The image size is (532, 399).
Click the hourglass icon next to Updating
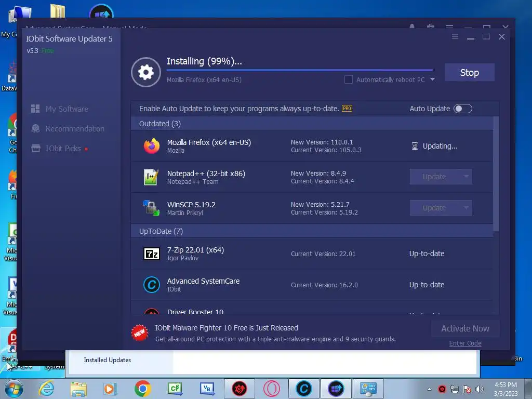point(415,146)
